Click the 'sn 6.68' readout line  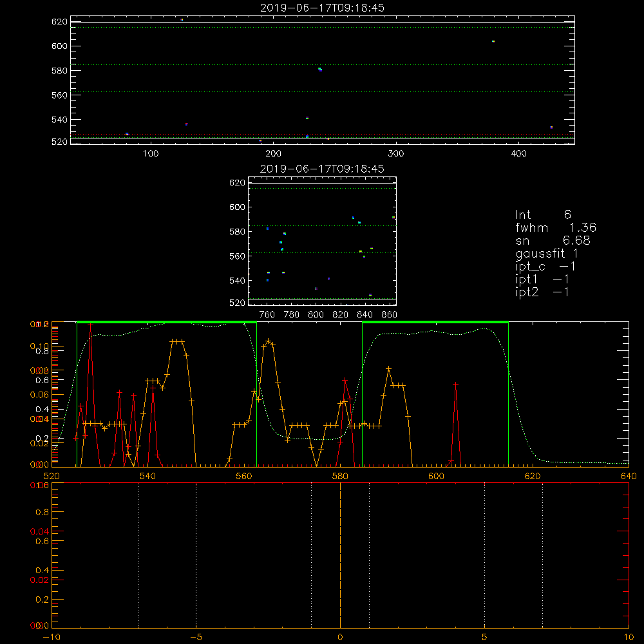553,240
